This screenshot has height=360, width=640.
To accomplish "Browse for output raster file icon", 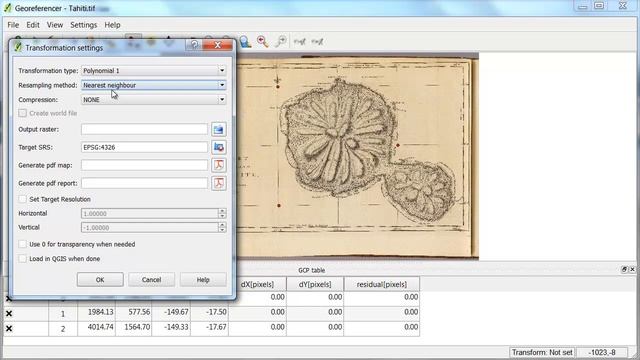I will point(219,129).
